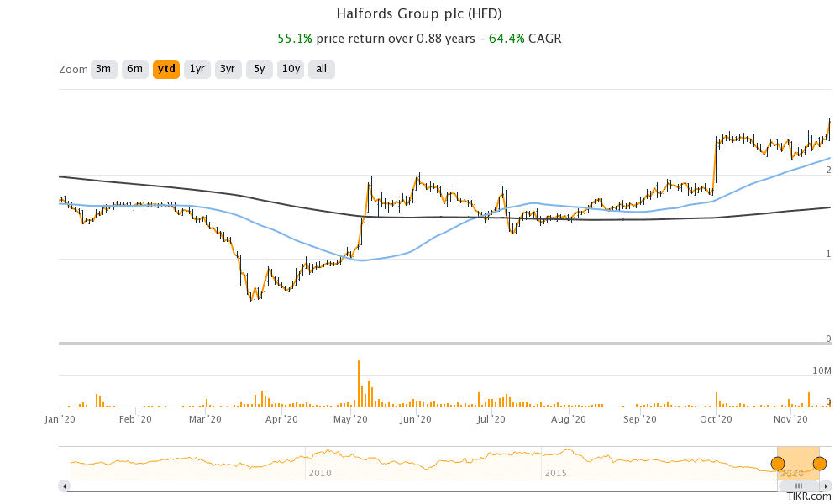The width and height of the screenshot is (840, 504).
Task: Click the 2010 label in the navigator
Action: [320, 474]
